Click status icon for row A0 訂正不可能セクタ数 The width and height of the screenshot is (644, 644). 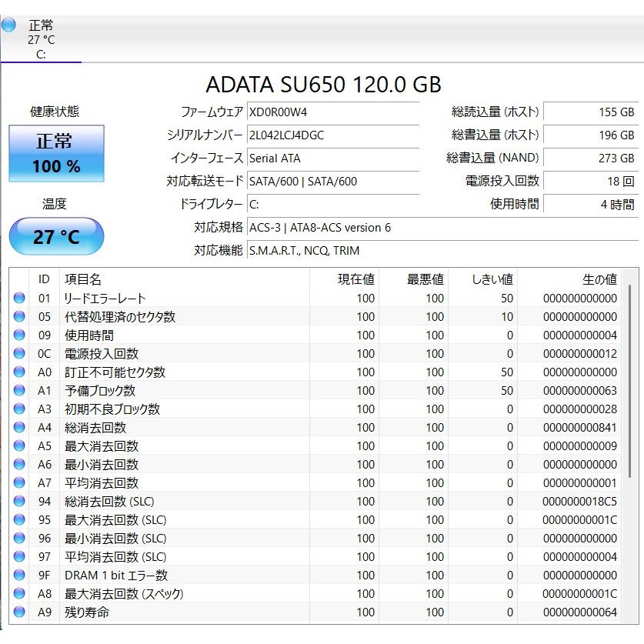click(19, 372)
